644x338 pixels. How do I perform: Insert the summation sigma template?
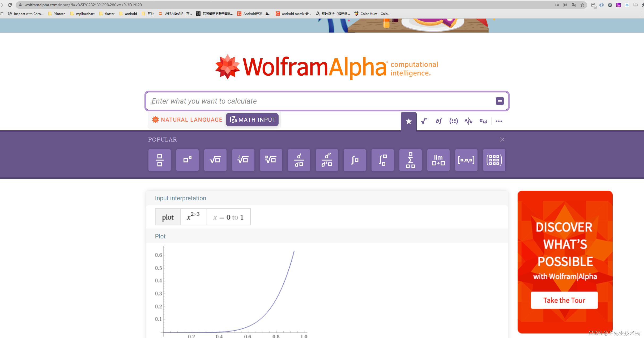click(410, 160)
